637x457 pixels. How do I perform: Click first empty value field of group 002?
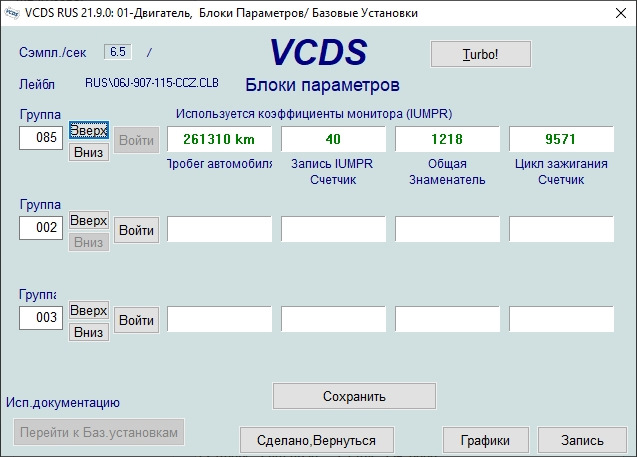point(219,230)
